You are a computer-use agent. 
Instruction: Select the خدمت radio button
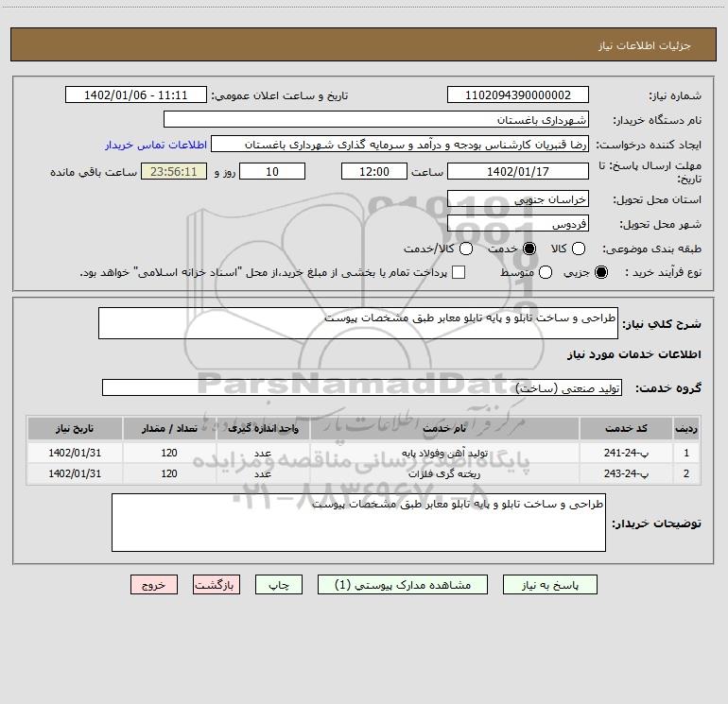[x=529, y=249]
